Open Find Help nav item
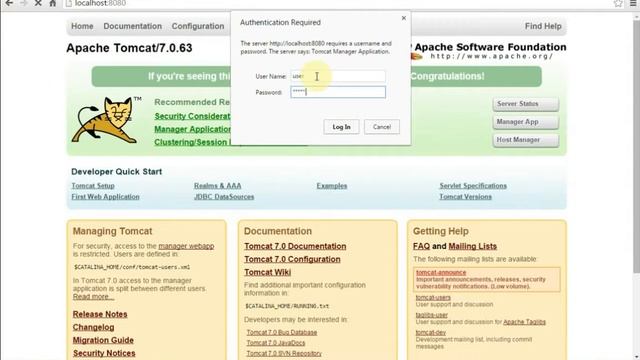The image size is (640, 360). coord(543,26)
